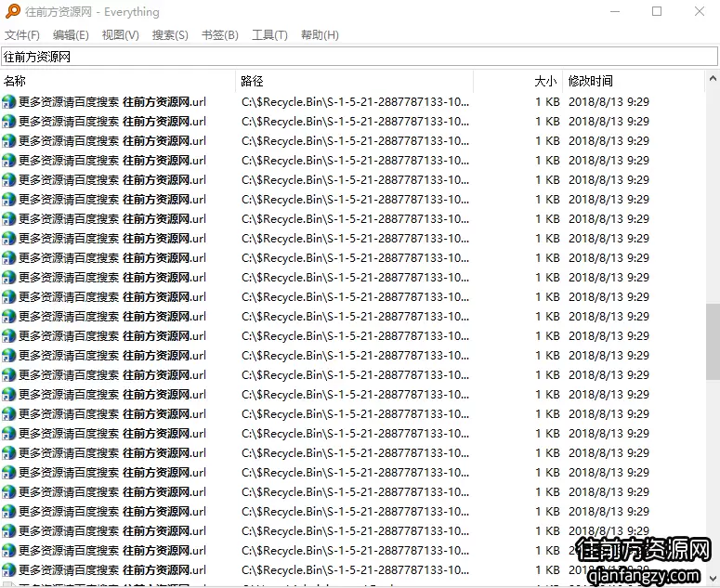Image resolution: width=720 pixels, height=588 pixels.
Task: Open the 编辑(E) menu
Action: click(71, 35)
